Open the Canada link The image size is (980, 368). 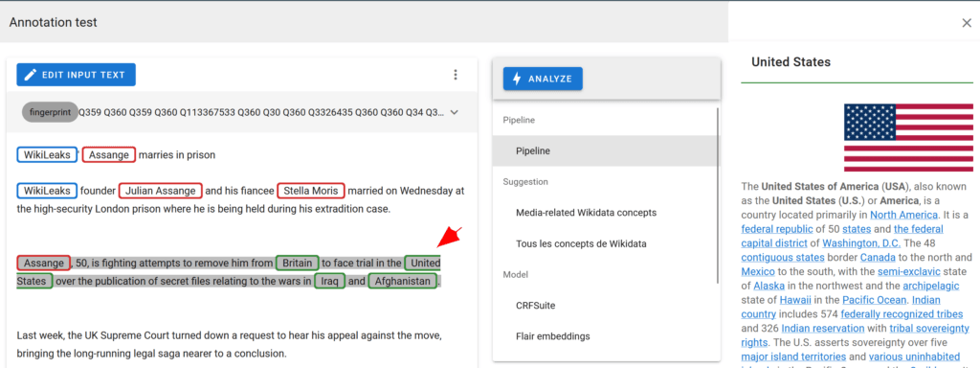click(879, 257)
